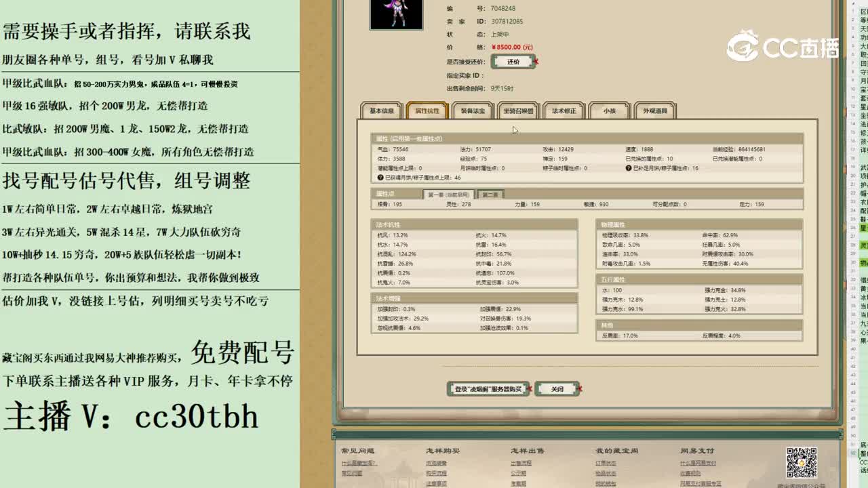Open the 购买流程 footer link
Screen dimensions: 868x488
(x=436, y=473)
